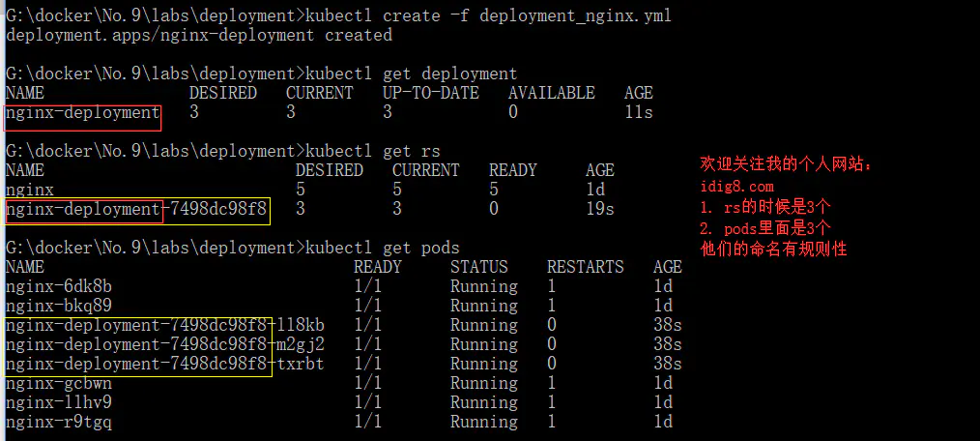Click the RESTARTS column header
Screen dimensions: 980x441
click(x=585, y=267)
